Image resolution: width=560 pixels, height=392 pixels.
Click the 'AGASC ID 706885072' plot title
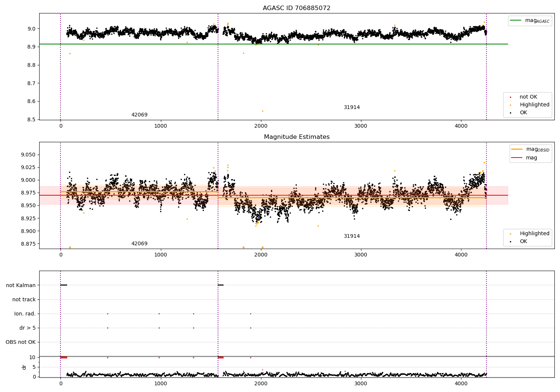tap(296, 8)
